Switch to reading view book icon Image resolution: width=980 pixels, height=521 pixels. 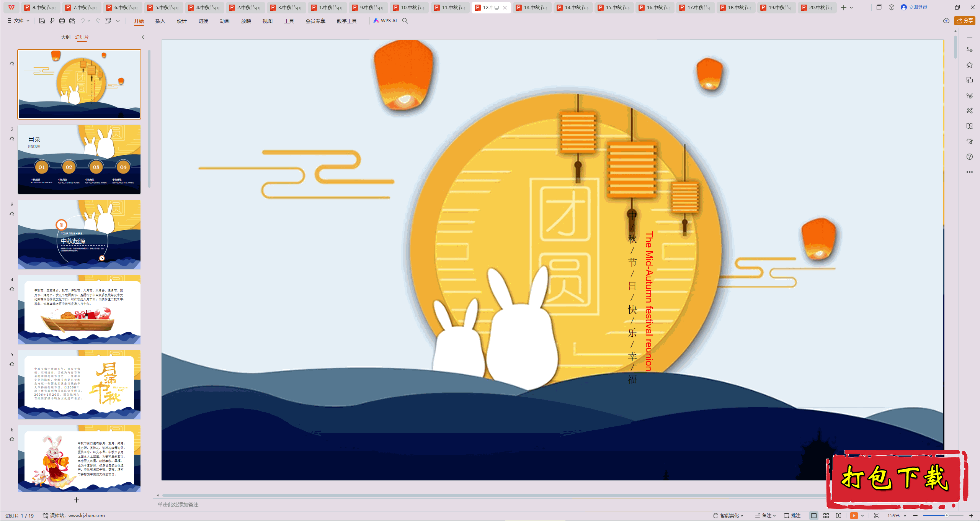pos(839,516)
